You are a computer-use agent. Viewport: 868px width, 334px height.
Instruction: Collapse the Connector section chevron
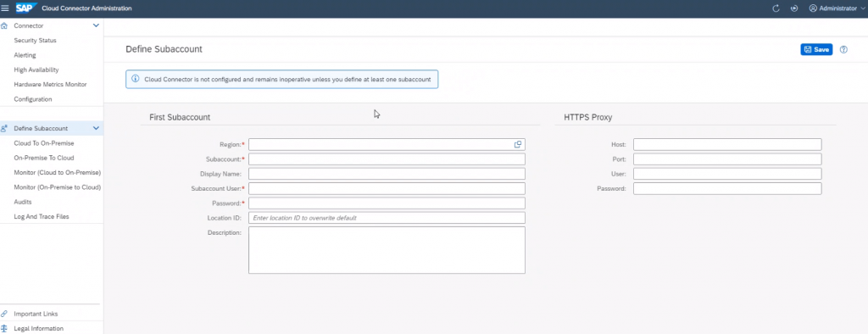(x=96, y=25)
